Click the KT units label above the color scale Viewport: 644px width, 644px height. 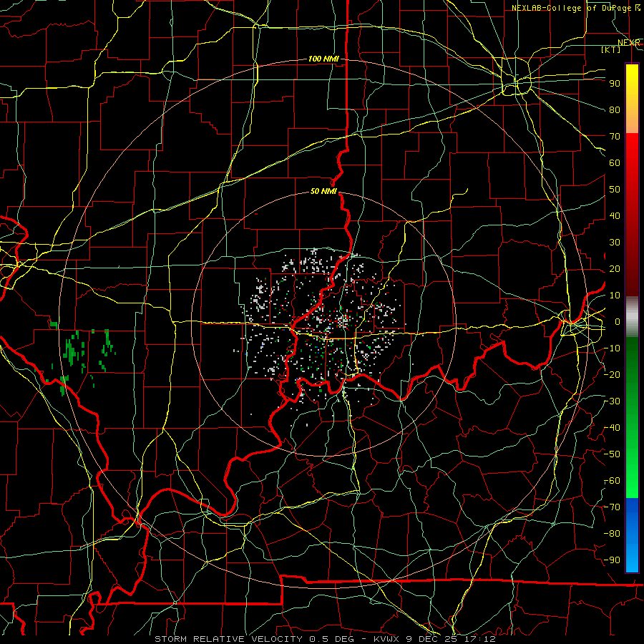tap(611, 49)
